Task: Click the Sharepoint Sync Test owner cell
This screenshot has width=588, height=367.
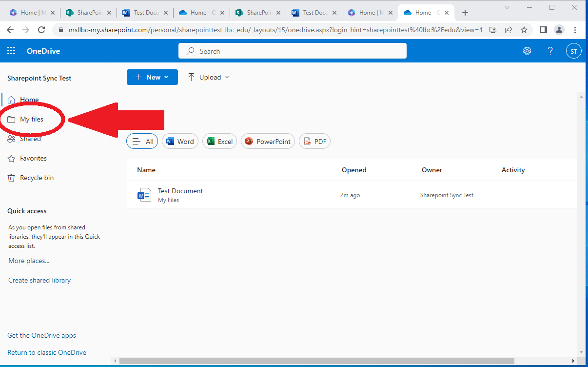Action: click(447, 195)
